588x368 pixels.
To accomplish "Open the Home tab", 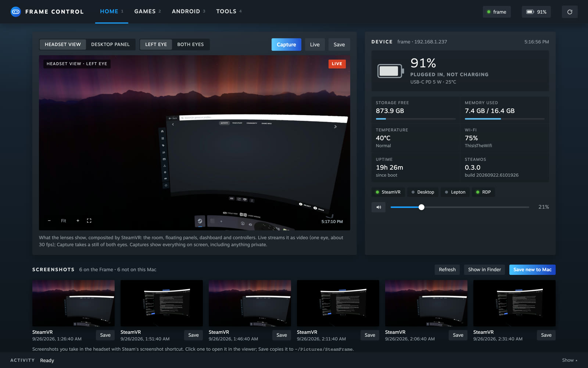I will coord(112,11).
